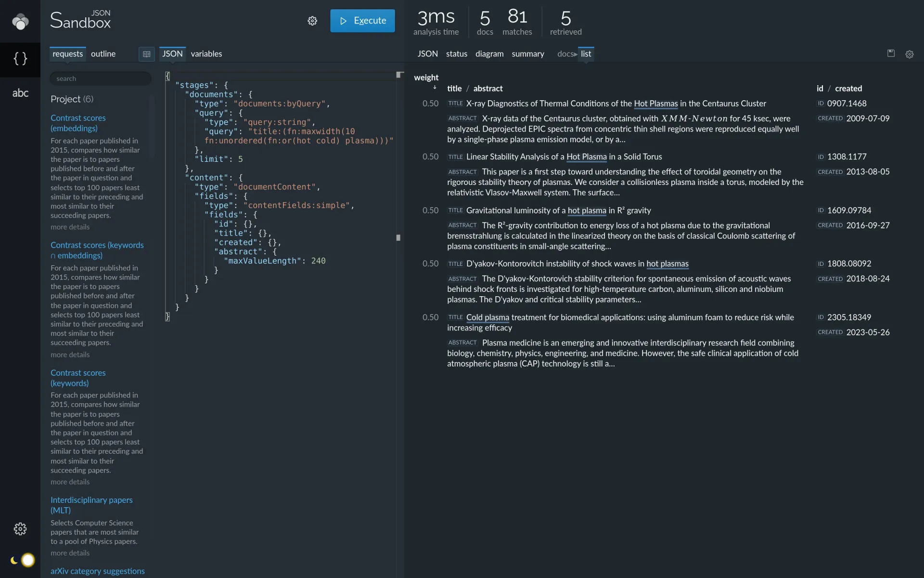Toggle the request panel layout icon
The image size is (924, 578).
tap(147, 54)
